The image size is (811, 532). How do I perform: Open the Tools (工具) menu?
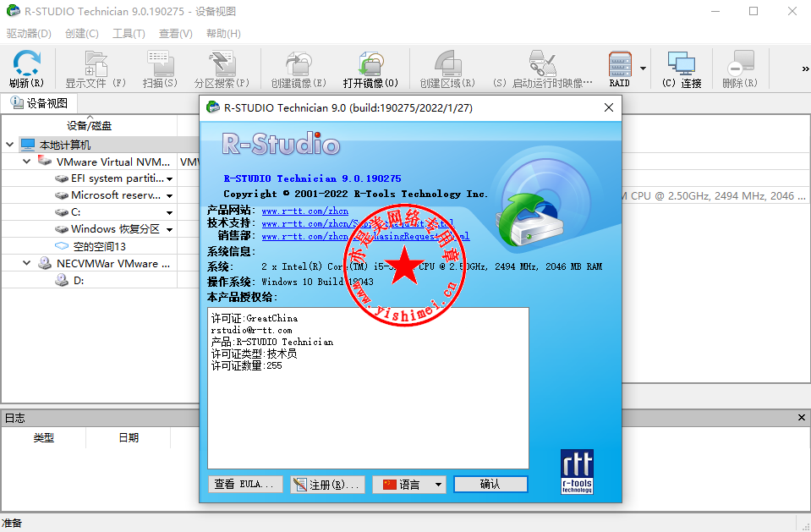pos(129,34)
